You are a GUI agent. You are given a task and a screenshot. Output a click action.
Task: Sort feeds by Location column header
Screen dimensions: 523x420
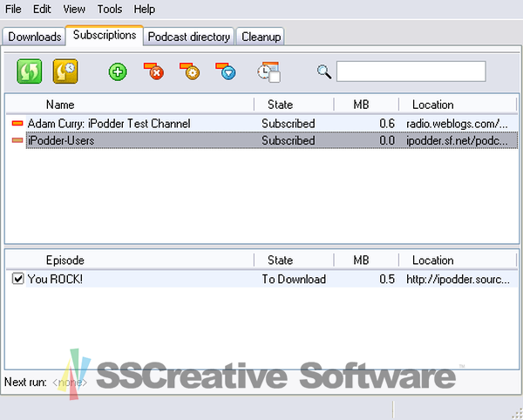coord(458,105)
